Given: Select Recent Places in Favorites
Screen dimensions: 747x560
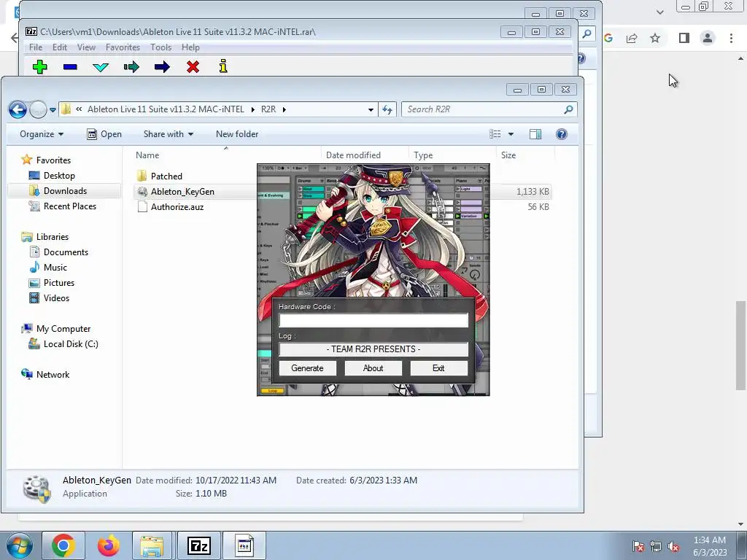Looking at the screenshot, I should [x=69, y=206].
